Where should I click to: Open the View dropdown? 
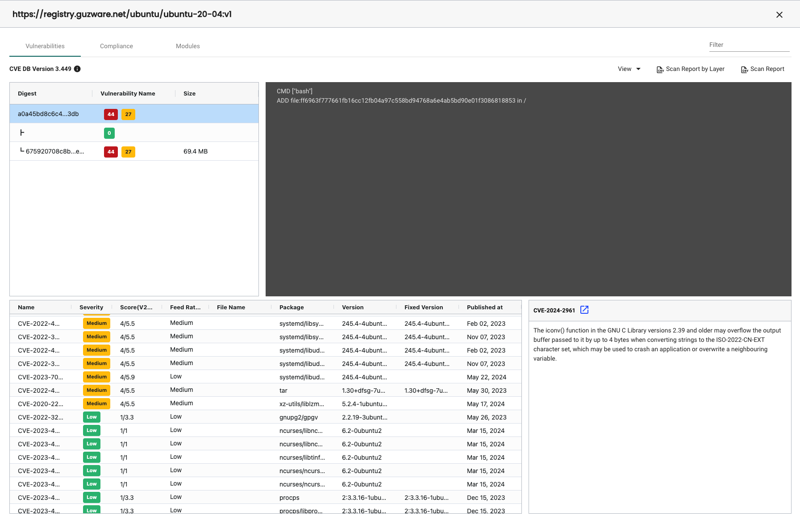629,69
